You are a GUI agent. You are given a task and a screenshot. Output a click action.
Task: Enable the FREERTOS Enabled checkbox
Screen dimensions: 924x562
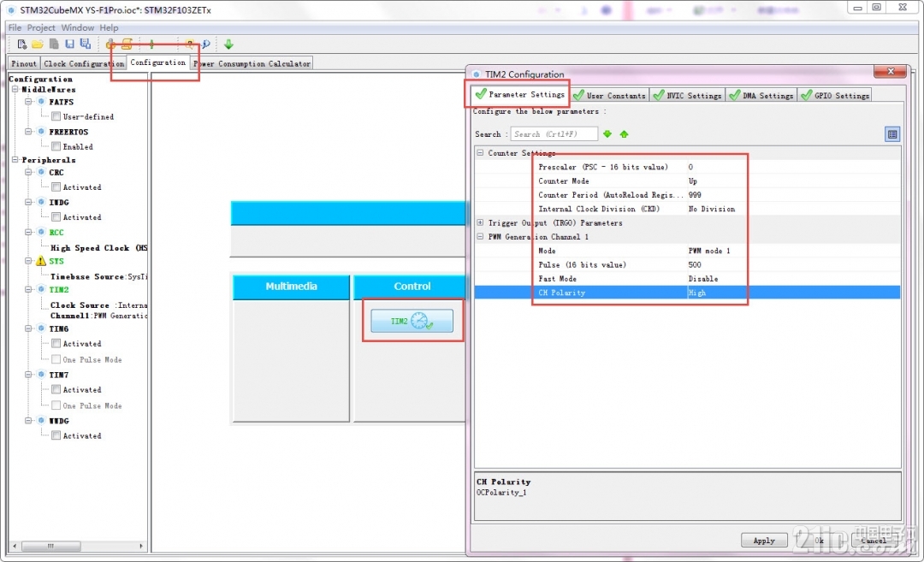56,146
